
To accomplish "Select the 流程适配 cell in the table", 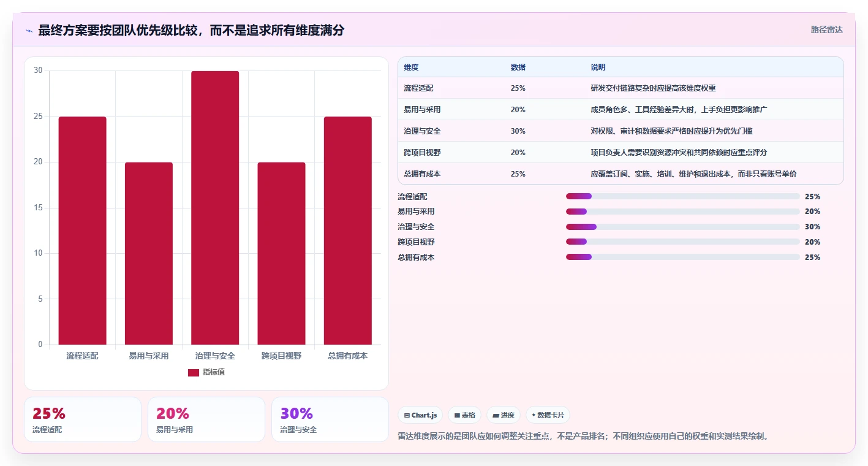I will point(418,88).
